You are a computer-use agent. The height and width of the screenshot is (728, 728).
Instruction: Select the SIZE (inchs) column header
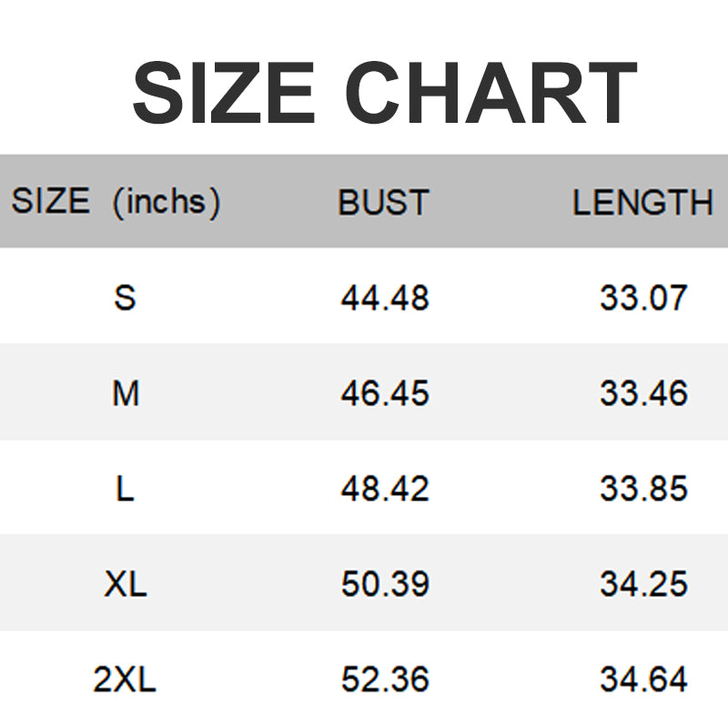click(x=116, y=202)
